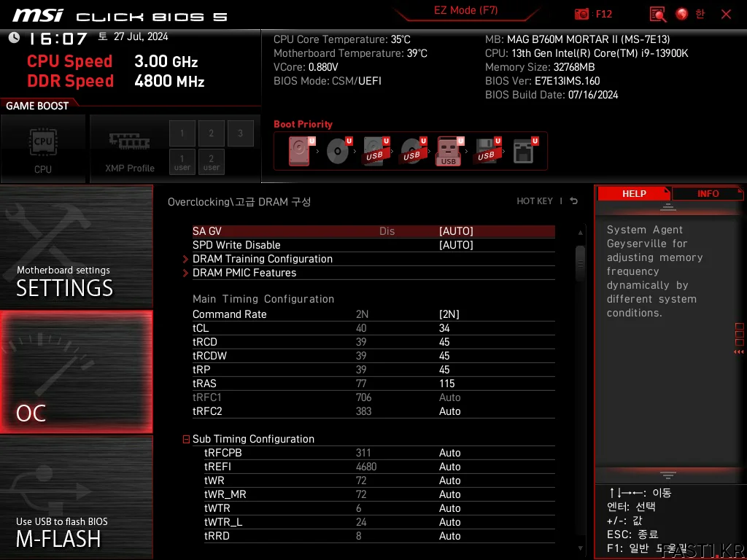The height and width of the screenshot is (560, 747).
Task: Open the BIOS search magnifier icon
Action: click(658, 15)
